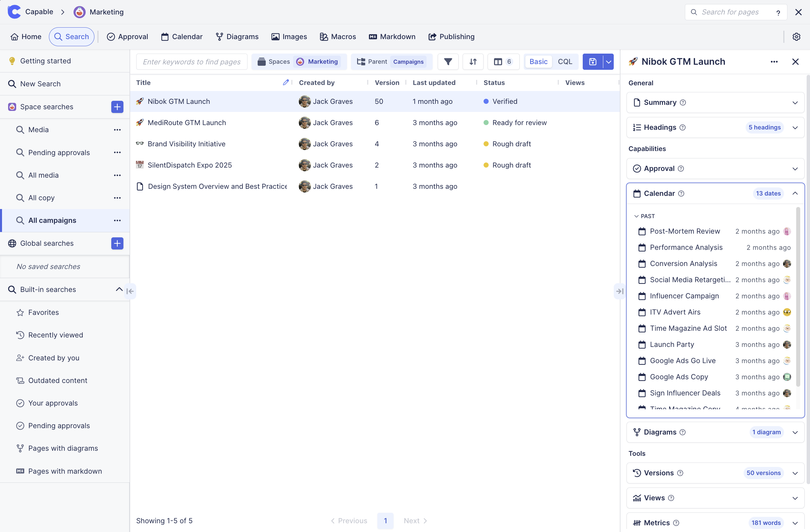Viewport: 810px width, 532px height.
Task: Open the MediRoute GTM Launch page
Action: pos(187,122)
